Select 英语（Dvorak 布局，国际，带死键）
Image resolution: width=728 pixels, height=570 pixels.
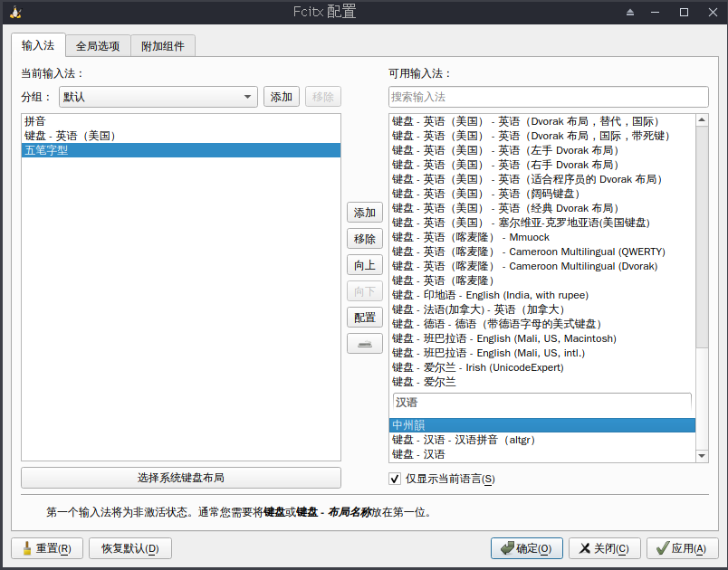point(542,136)
